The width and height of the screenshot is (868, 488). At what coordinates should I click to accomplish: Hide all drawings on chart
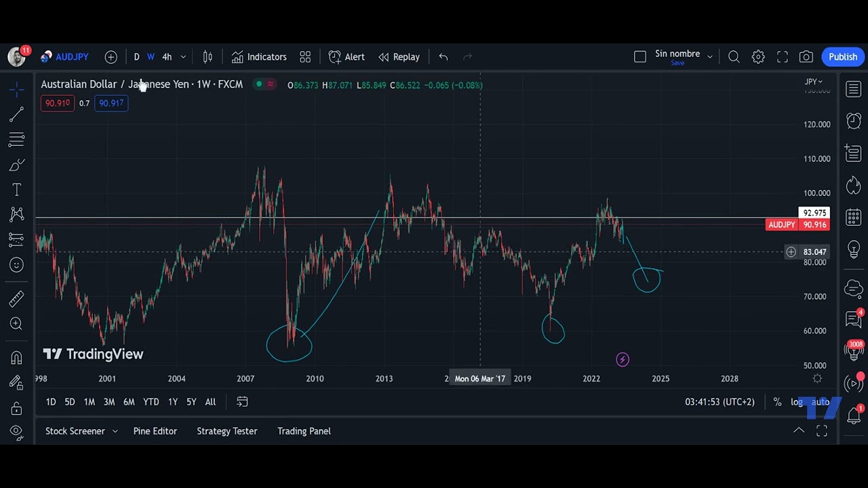coord(17,431)
